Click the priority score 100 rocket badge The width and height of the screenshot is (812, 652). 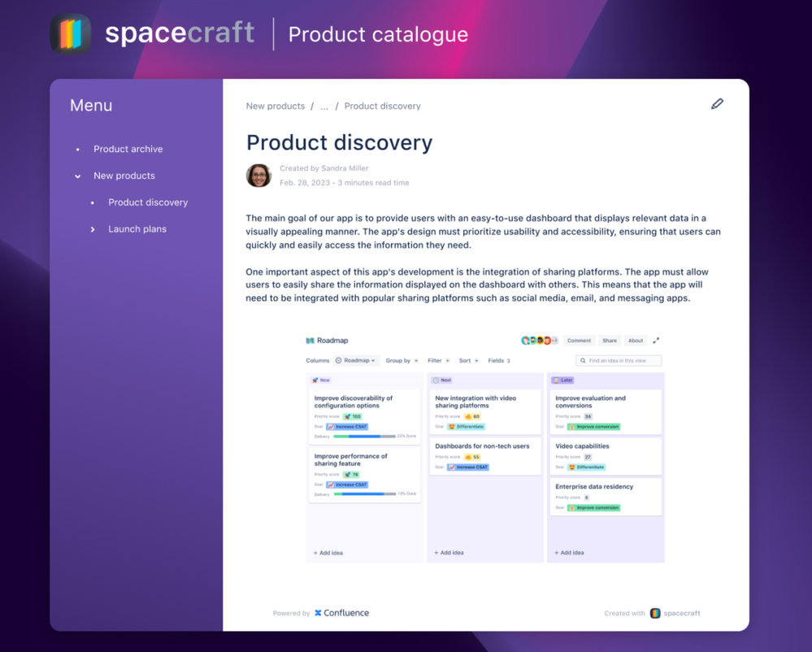353,416
